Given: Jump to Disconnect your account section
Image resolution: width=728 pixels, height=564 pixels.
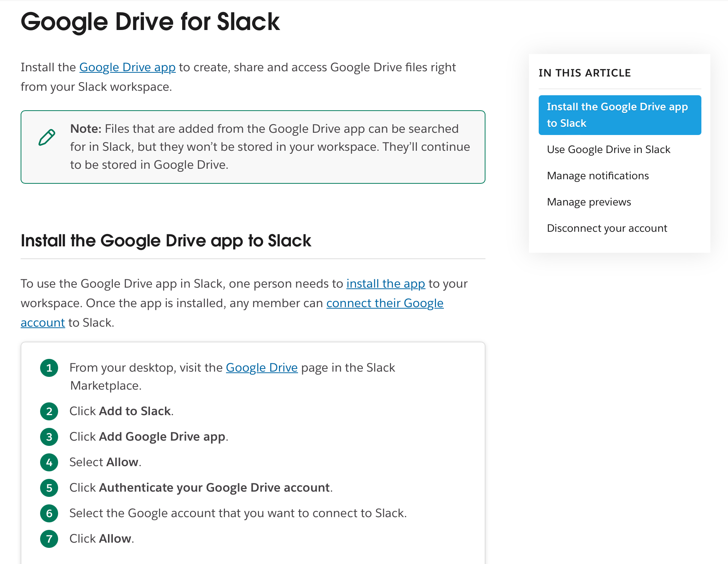Looking at the screenshot, I should 607,228.
